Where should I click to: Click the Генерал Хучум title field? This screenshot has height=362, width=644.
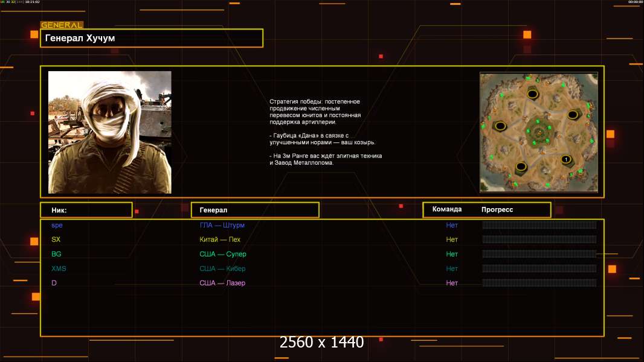coord(151,38)
